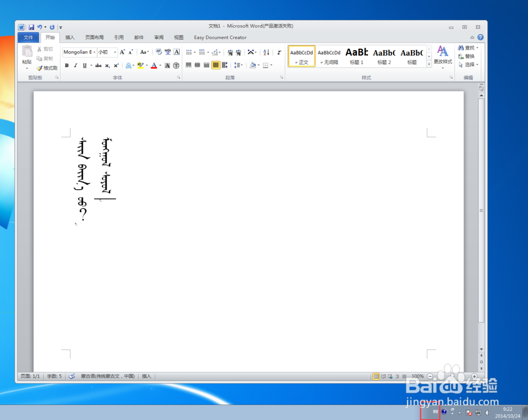Open the Mongolian Baiti font name dropdown
This screenshot has height=420, width=528.
(x=96, y=52)
